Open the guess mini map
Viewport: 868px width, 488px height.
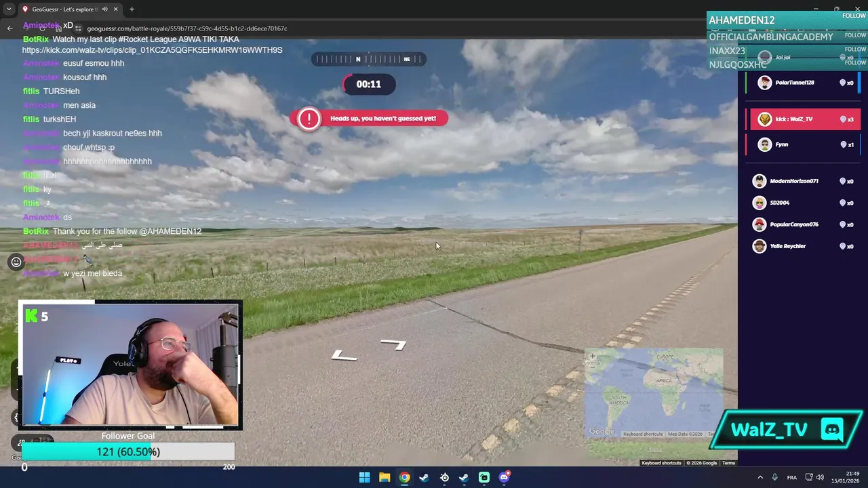tap(654, 393)
